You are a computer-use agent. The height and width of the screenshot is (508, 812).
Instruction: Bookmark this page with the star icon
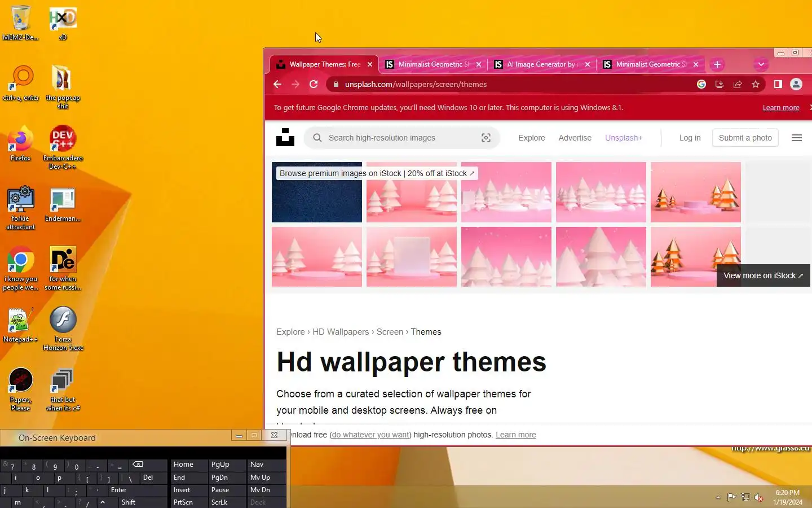756,84
